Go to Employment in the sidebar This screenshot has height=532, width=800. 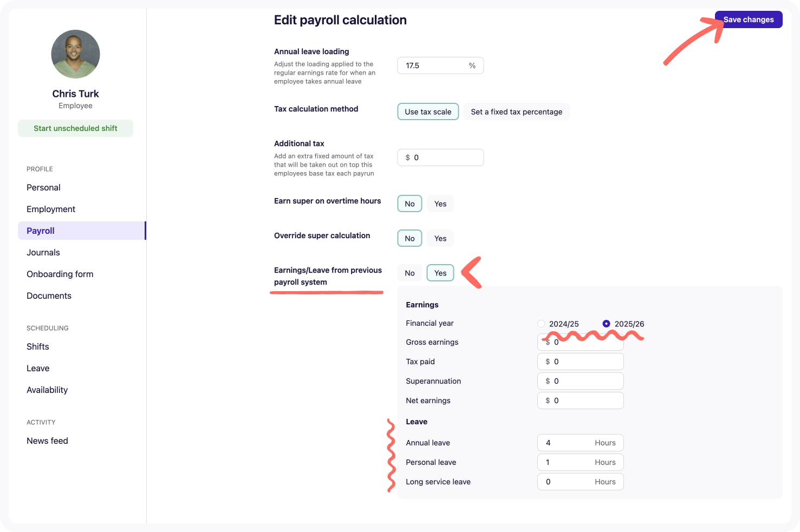[51, 209]
